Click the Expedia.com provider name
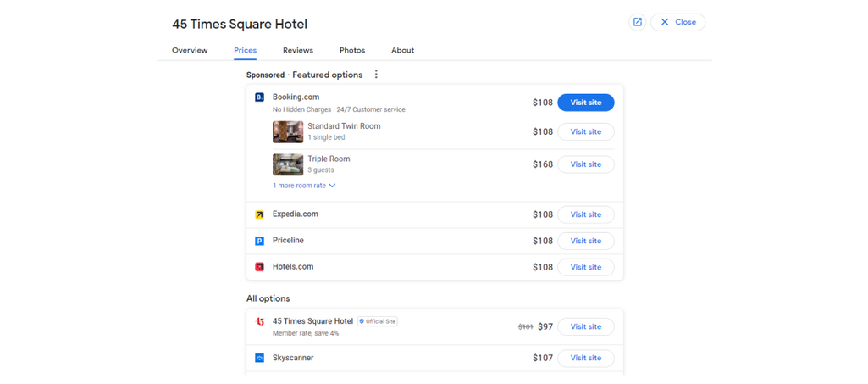Viewport: 868px width, 384px height. [295, 214]
